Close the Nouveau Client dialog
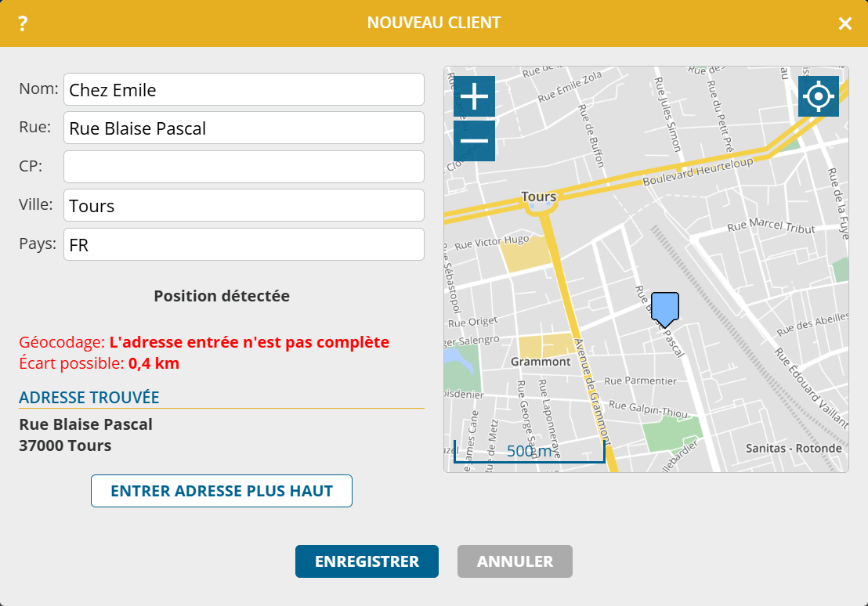 click(x=844, y=23)
